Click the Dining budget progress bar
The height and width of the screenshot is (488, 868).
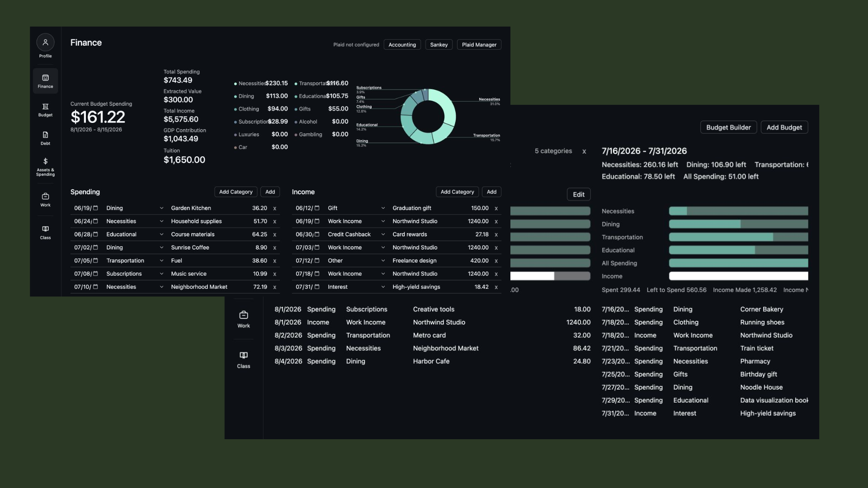(738, 224)
